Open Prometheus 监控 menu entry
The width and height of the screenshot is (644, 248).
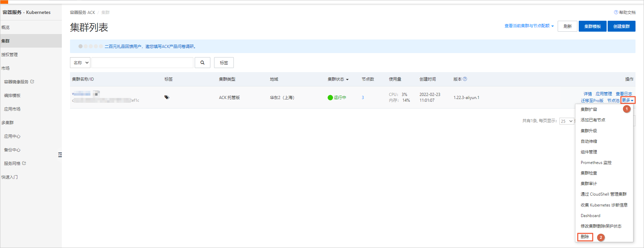click(596, 163)
